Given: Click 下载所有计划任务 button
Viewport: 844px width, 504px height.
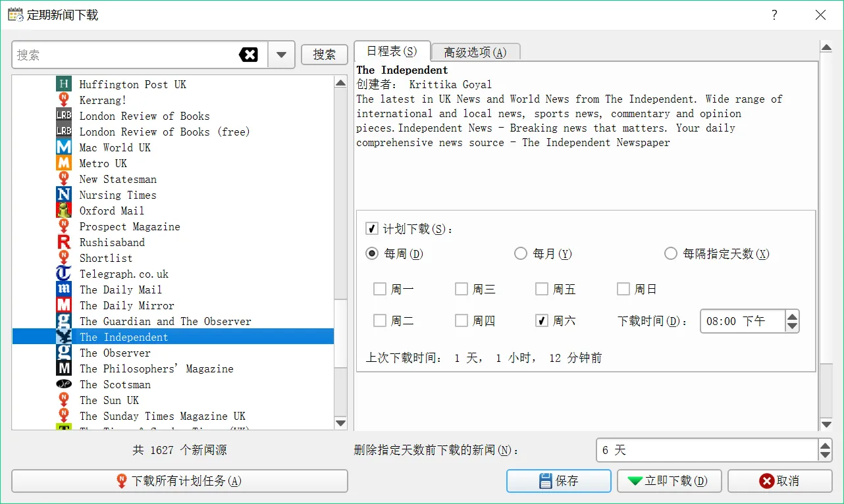Looking at the screenshot, I should coord(180,481).
